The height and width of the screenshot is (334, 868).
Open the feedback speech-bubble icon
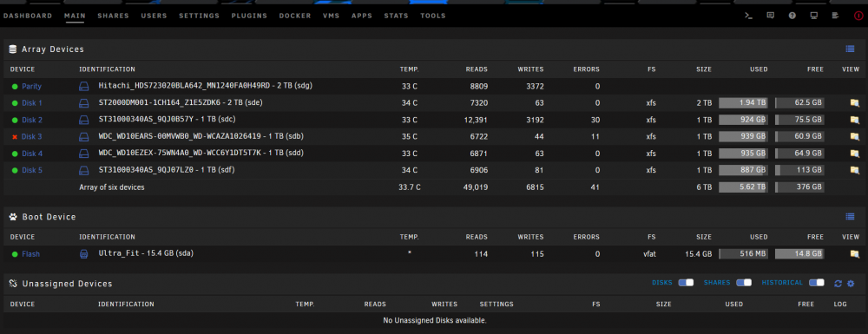coord(770,16)
